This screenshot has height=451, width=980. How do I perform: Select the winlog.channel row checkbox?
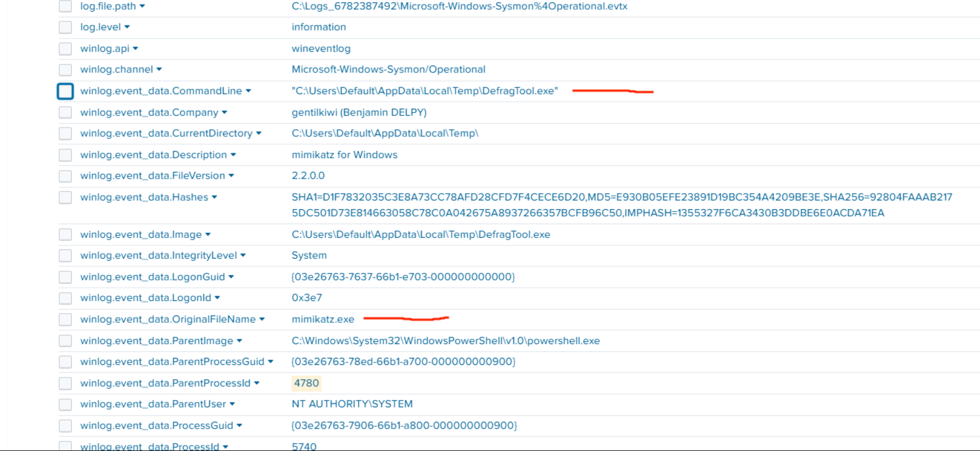click(65, 70)
